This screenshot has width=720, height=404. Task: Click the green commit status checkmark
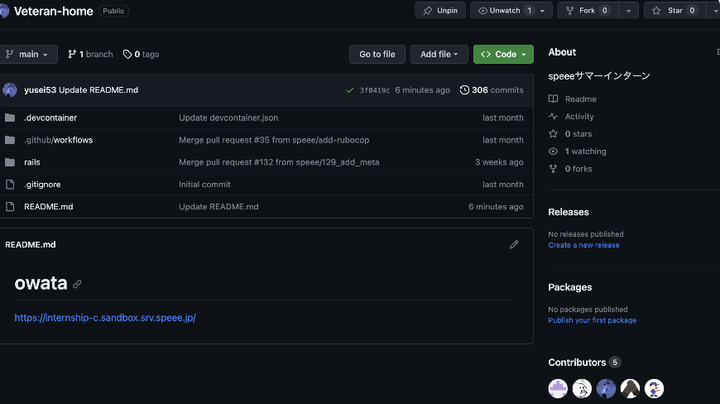pyautogui.click(x=349, y=90)
